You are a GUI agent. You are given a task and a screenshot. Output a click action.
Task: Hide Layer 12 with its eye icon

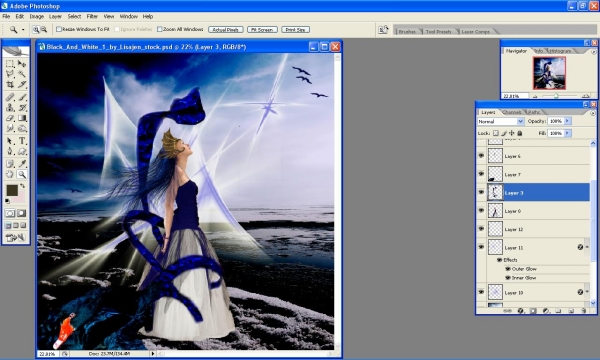[481, 229]
